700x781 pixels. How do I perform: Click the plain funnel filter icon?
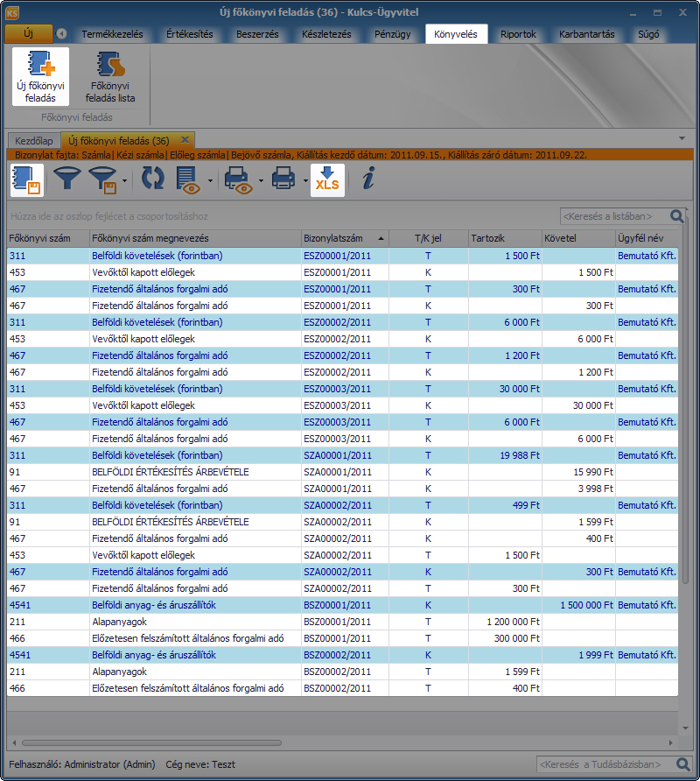[x=66, y=179]
